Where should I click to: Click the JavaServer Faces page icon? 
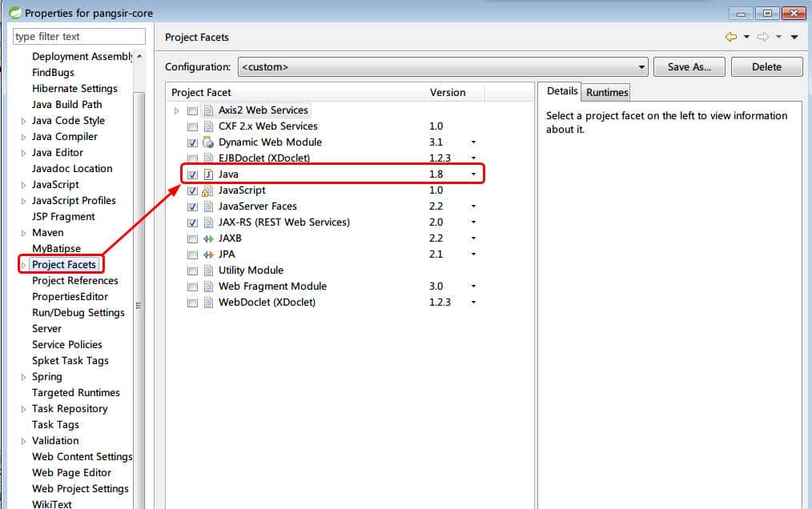point(208,206)
